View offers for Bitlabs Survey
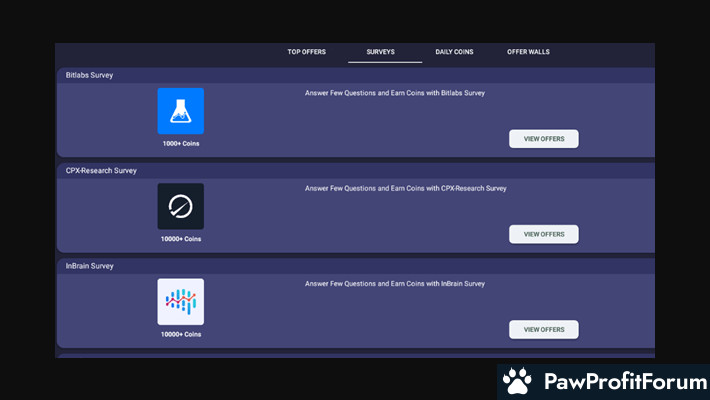Image resolution: width=710 pixels, height=400 pixels. tap(543, 139)
